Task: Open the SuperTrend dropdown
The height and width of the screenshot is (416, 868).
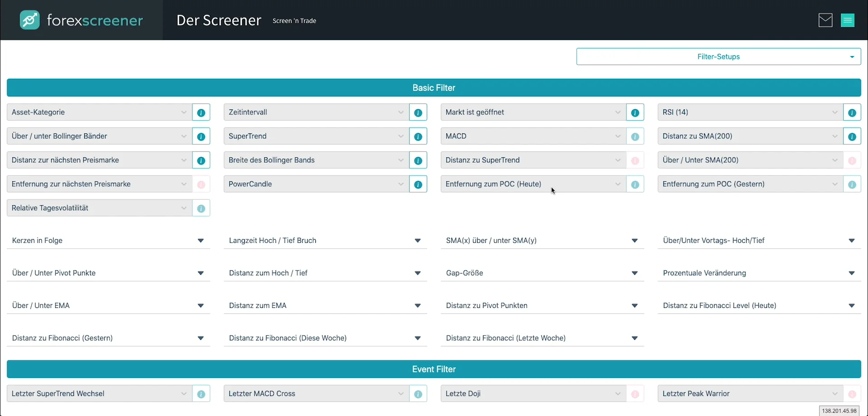Action: (316, 136)
